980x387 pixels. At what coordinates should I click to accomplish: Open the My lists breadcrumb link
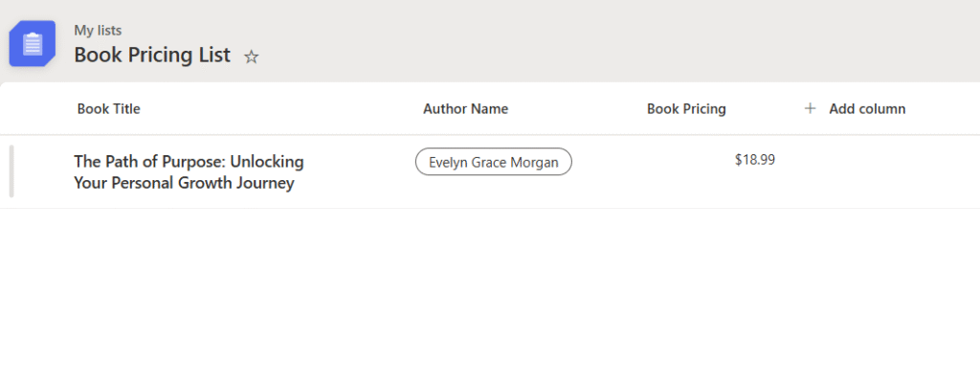pos(98,31)
